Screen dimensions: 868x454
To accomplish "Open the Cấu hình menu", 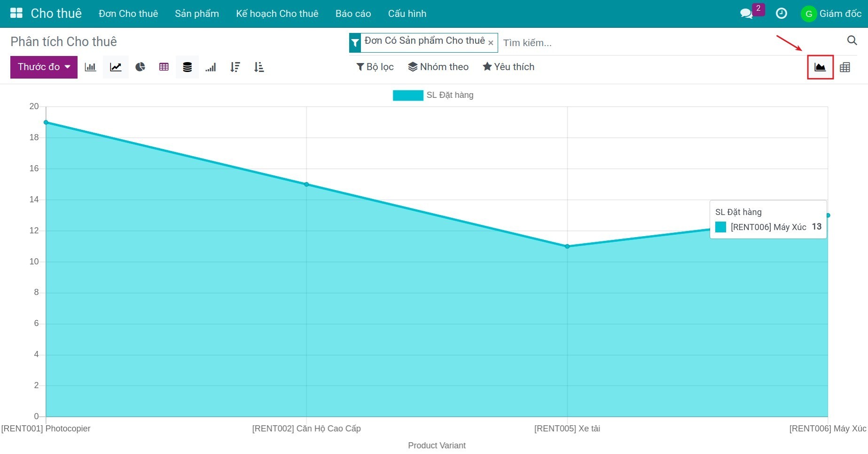I will click(x=407, y=14).
